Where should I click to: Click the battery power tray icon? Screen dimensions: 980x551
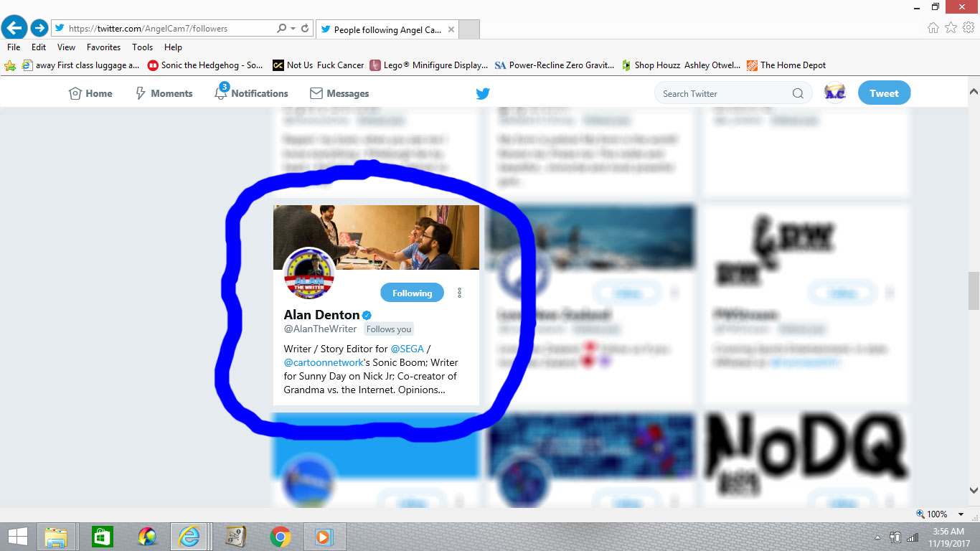[895, 537]
